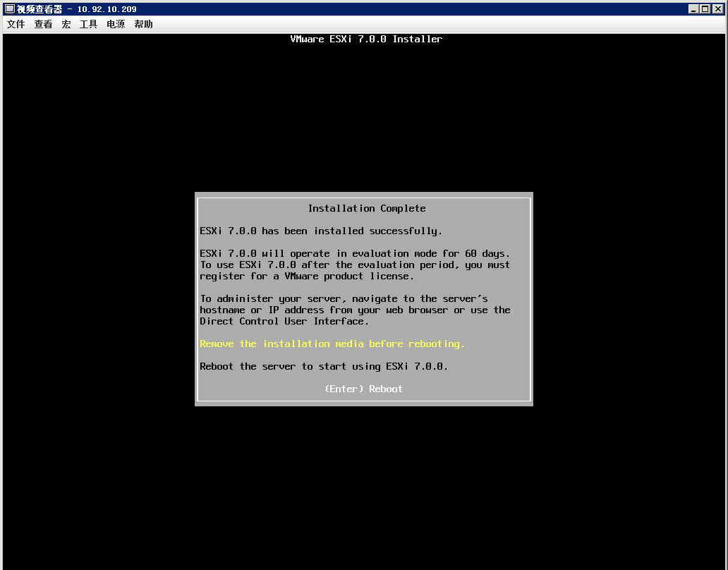Image resolution: width=728 pixels, height=570 pixels.
Task: Click 'Reboot the server to start using' line
Action: 324,367
